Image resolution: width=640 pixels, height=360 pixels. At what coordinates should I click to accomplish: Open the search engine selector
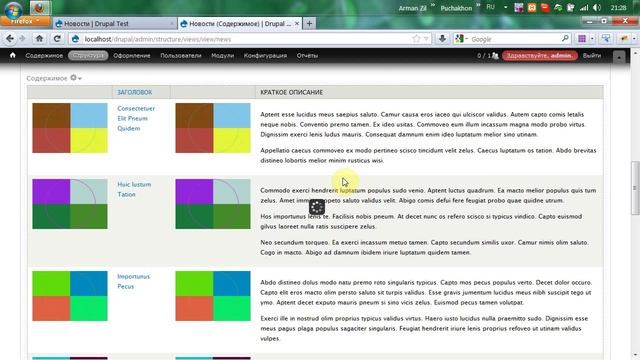point(461,39)
